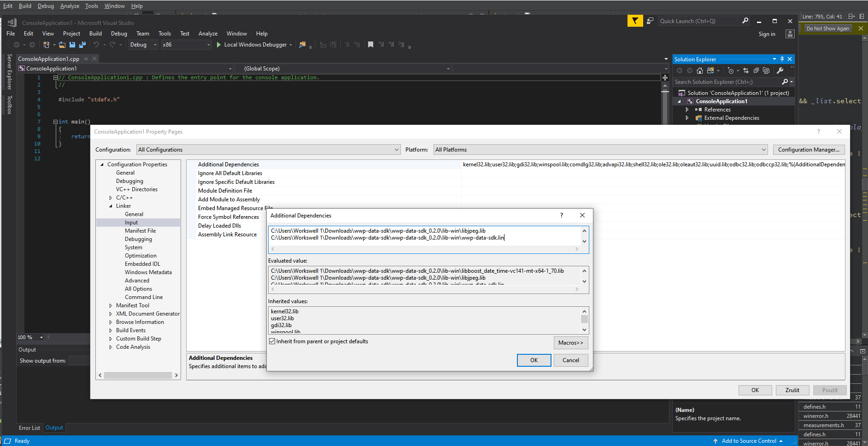868x446 pixels.
Task: Open the Platform dropdown showing All Platforms
Action: (x=601, y=150)
